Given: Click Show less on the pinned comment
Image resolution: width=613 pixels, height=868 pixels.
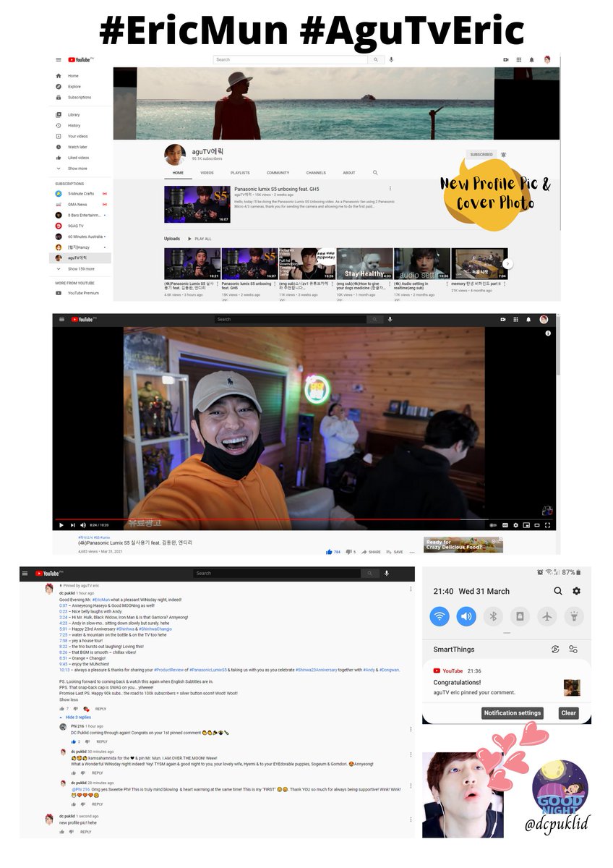Looking at the screenshot, I should [x=69, y=699].
